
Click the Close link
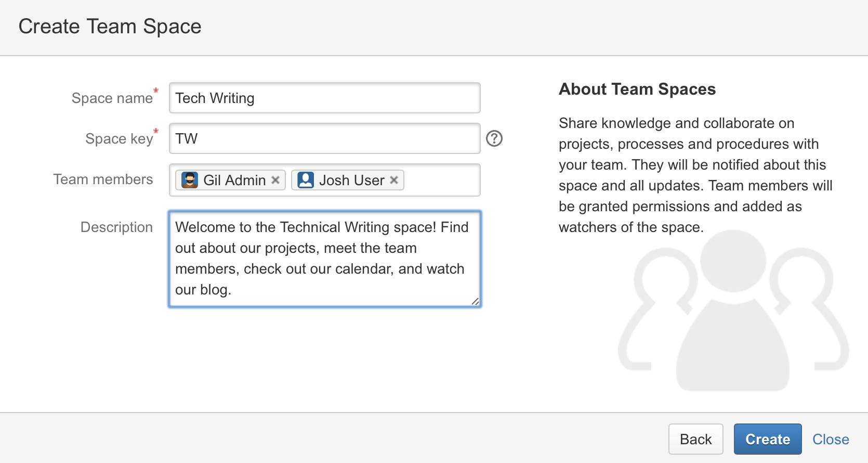click(x=831, y=439)
